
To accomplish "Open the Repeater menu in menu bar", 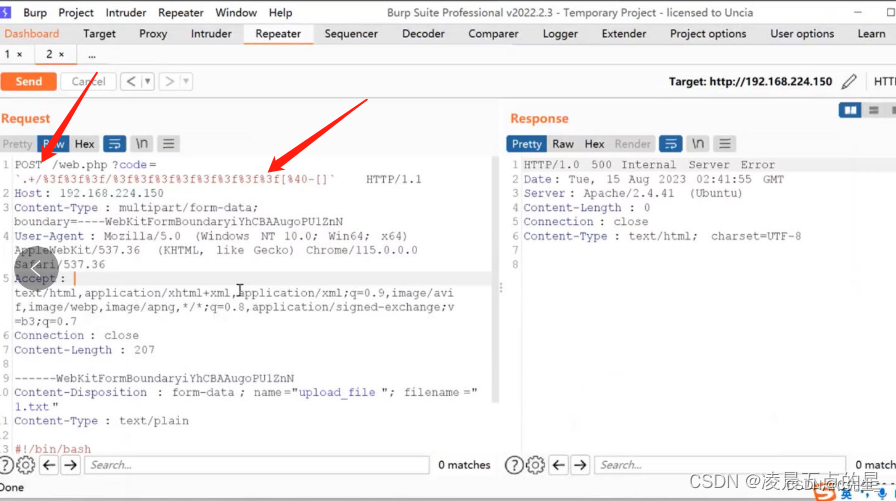I will [181, 12].
